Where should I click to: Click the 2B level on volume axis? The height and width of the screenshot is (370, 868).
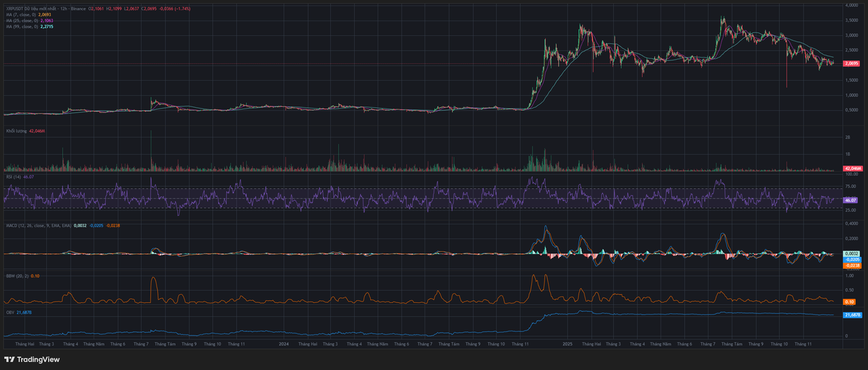pyautogui.click(x=847, y=138)
